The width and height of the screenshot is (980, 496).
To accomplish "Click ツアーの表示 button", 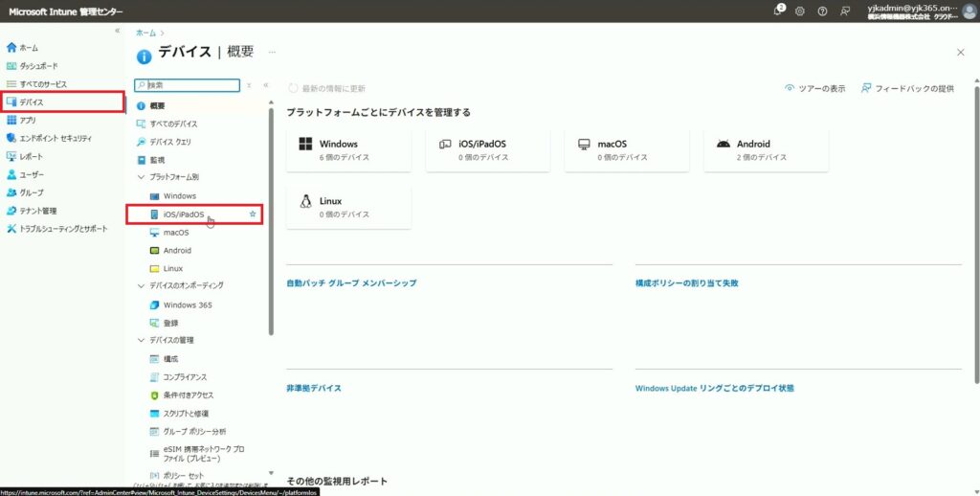I will pos(815,89).
